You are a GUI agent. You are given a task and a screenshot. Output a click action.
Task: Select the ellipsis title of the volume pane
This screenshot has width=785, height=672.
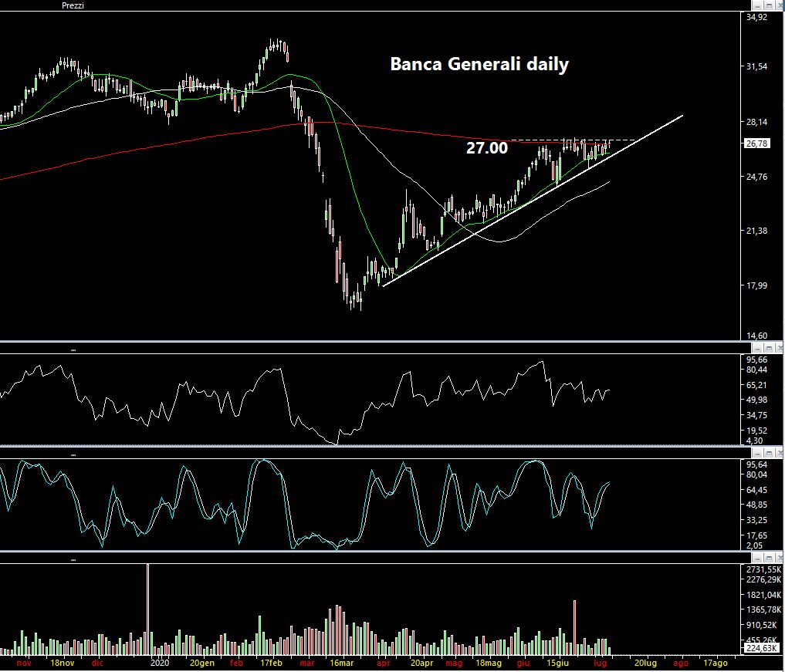point(73,560)
